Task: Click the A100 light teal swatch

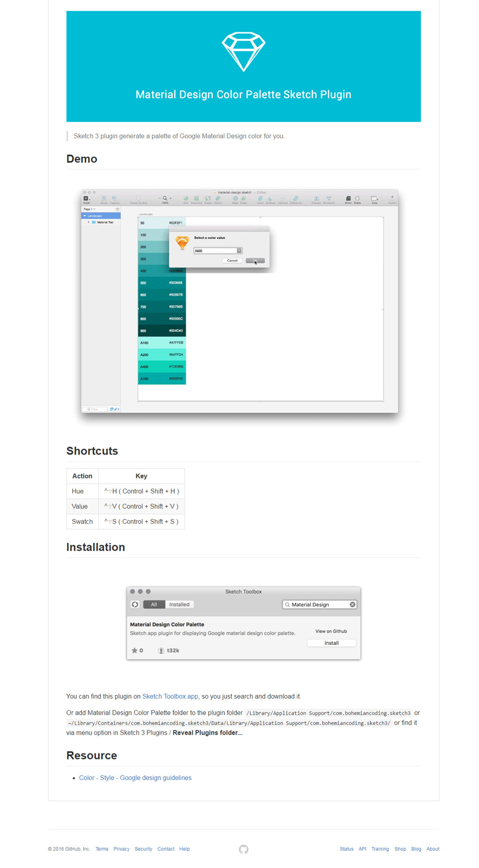Action: pyautogui.click(x=162, y=342)
